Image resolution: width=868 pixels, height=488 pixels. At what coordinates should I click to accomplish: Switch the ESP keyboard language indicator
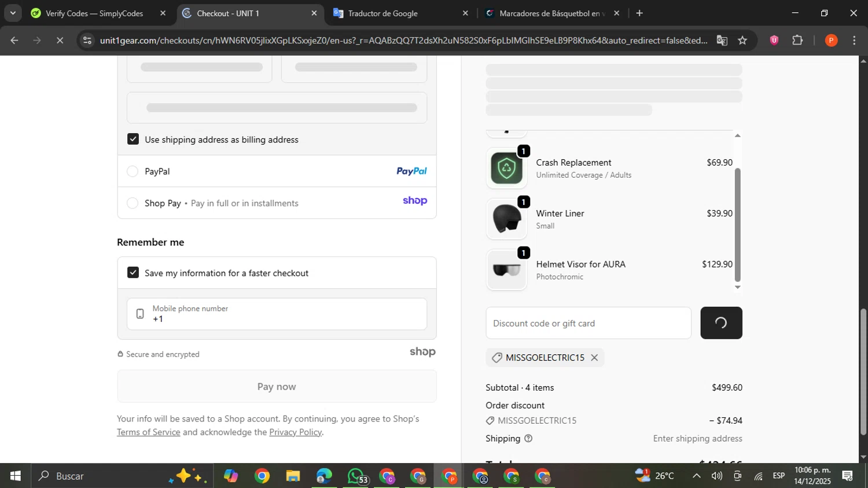click(x=779, y=476)
